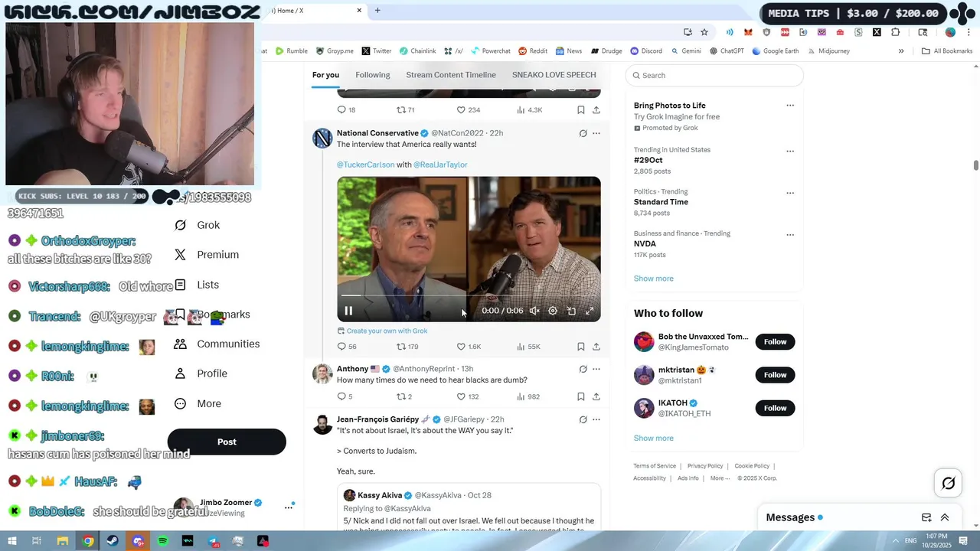Viewport: 980px width, 551px height.
Task: Open File Explorer from the taskbar
Action: point(63,541)
